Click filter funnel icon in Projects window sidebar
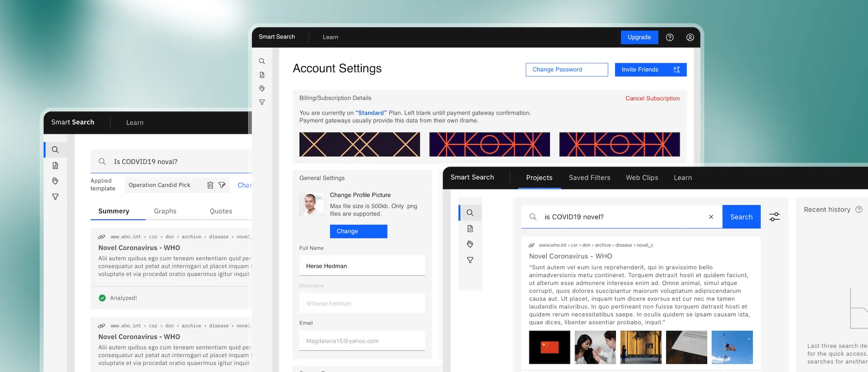Viewport: 868px width, 372px height. 470,260
